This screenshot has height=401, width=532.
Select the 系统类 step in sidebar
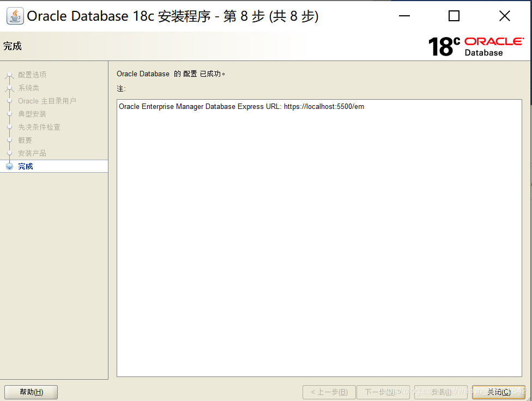28,88
